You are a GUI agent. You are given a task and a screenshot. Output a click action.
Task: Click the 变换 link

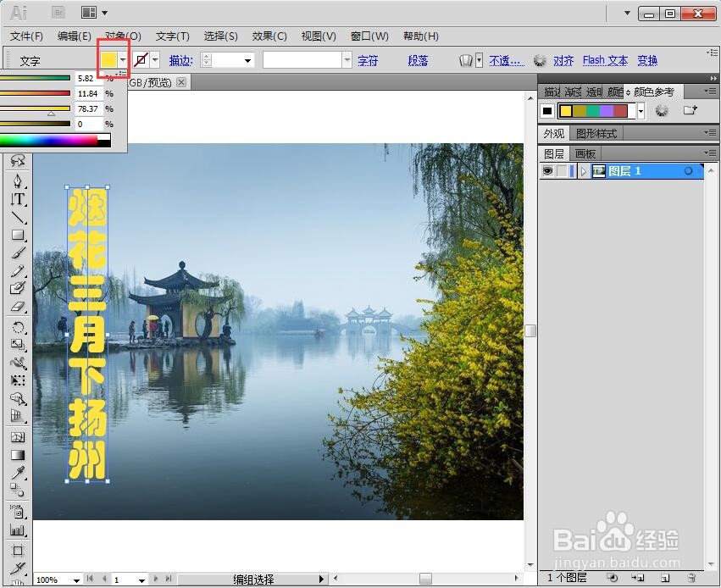point(647,61)
